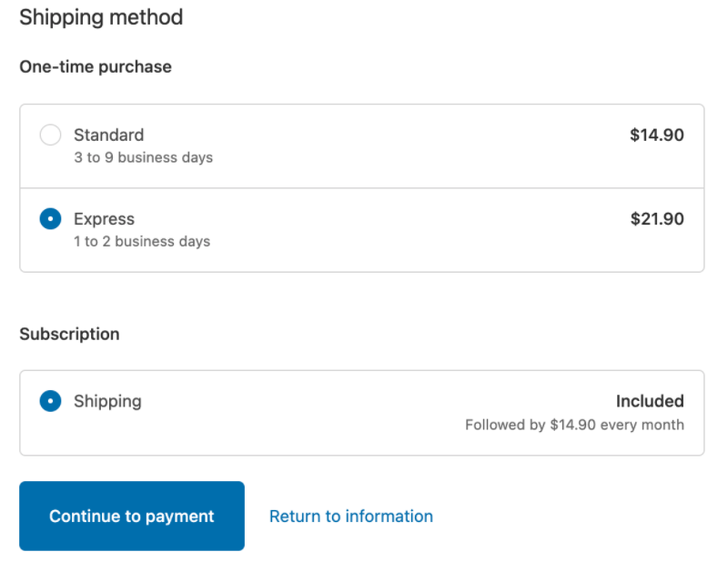Click the $14.90 Standard price
The height and width of the screenshot is (562, 728).
pos(656,135)
